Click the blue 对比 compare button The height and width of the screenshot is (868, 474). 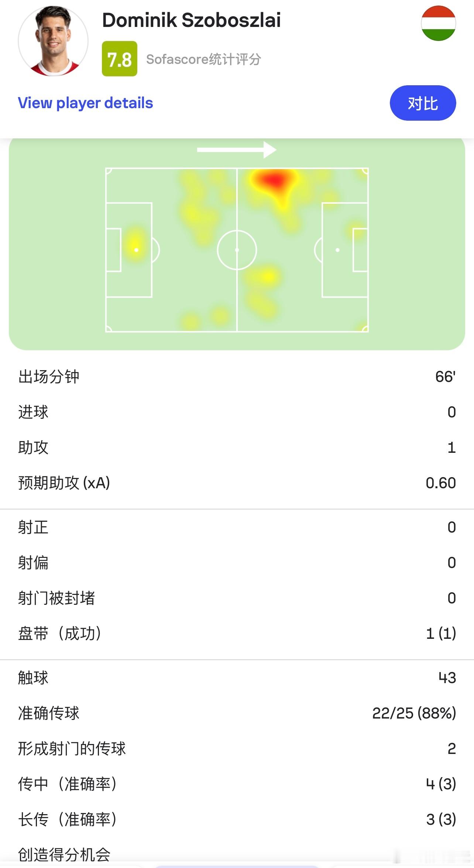[423, 103]
